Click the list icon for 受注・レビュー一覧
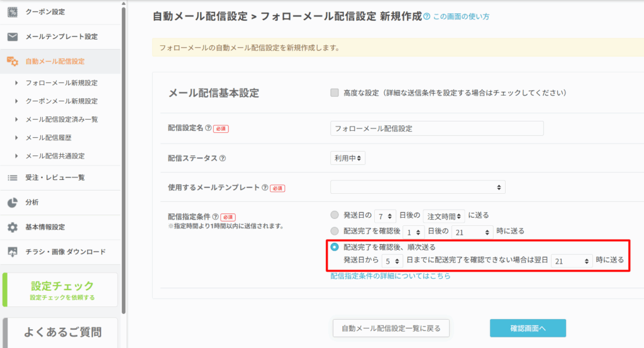 13,177
